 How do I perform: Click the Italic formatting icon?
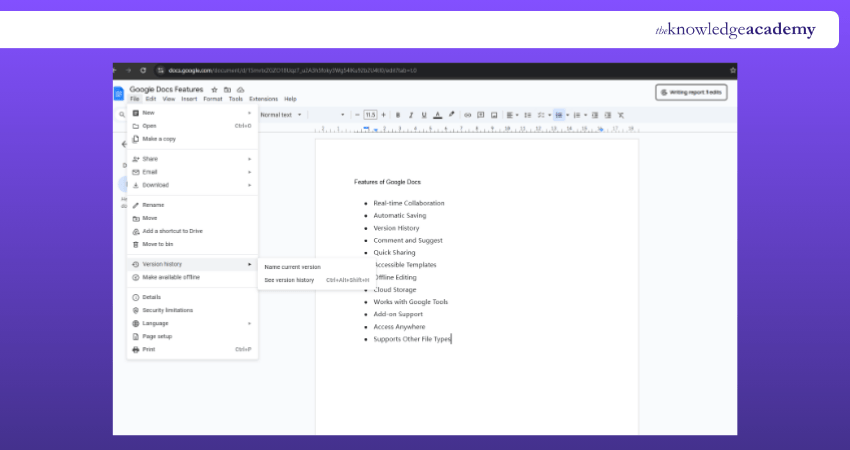pyautogui.click(x=411, y=115)
